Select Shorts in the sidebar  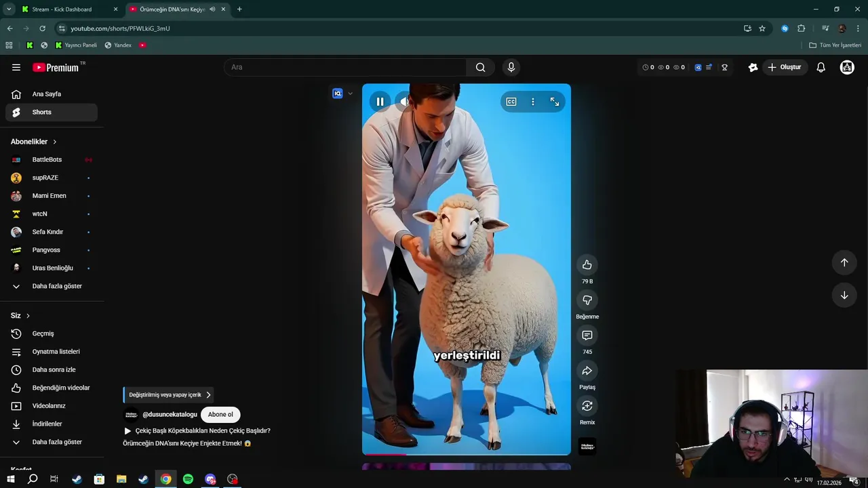point(52,112)
